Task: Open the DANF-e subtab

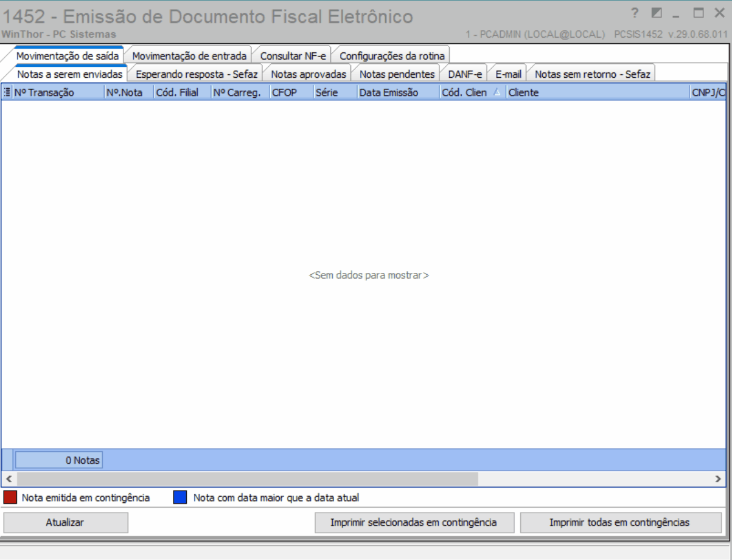Action: [465, 74]
